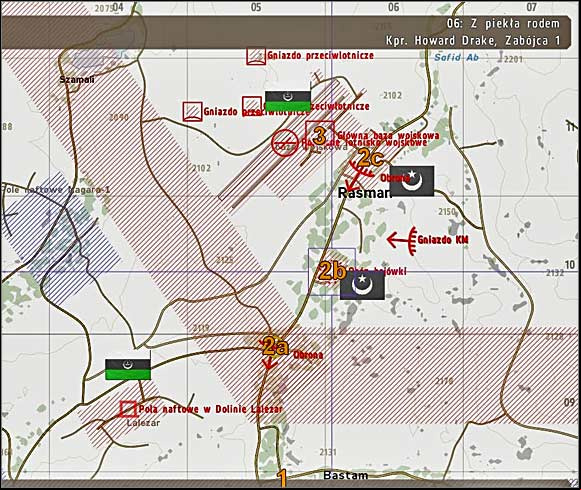Select orange waypoint marker 3

pos(319,136)
